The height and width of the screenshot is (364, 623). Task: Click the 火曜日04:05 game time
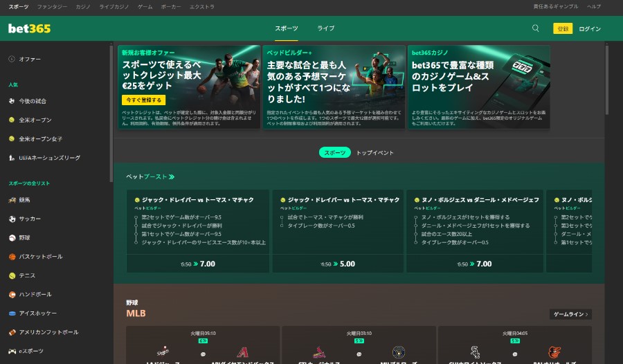pyautogui.click(x=514, y=334)
